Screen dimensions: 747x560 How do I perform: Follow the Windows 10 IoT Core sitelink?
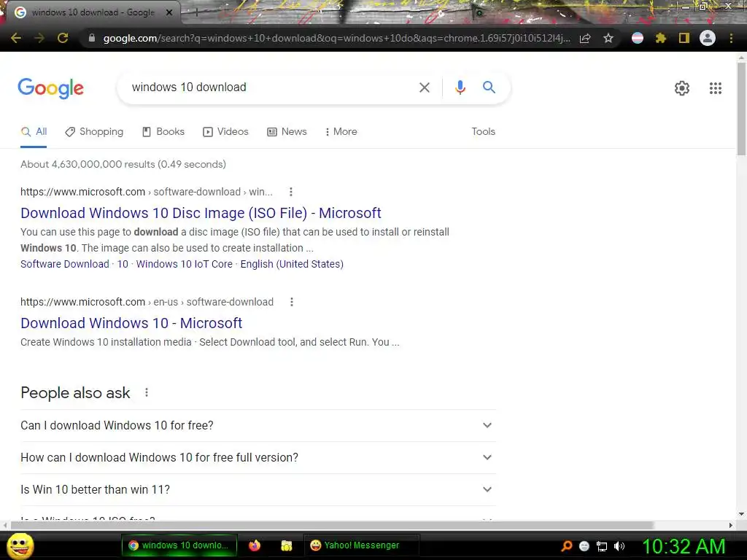(x=184, y=264)
